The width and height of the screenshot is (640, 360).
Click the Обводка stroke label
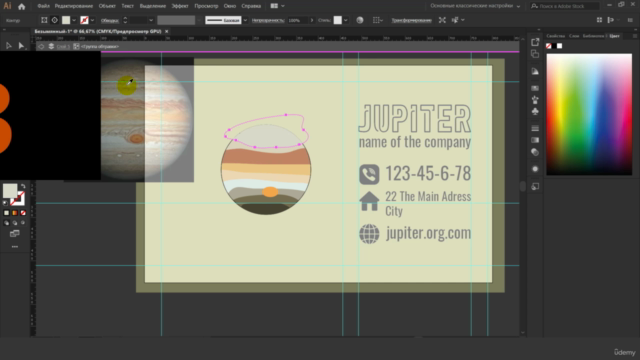pyautogui.click(x=109, y=20)
